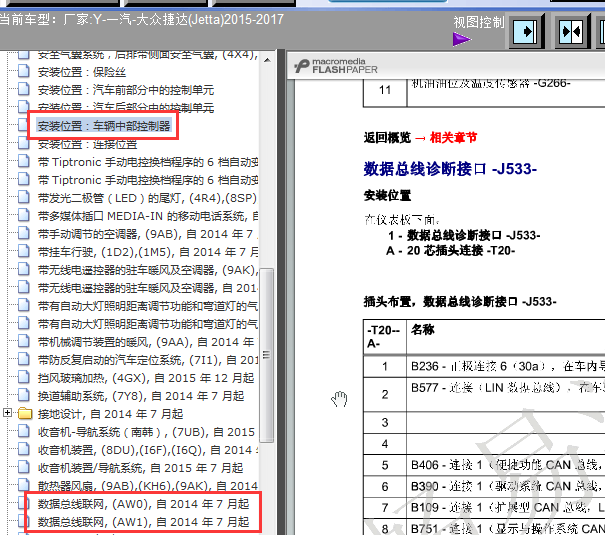605x535 pixels.
Task: Open 带发光二极管（LED）的尾灯 entry
Action: tap(147, 198)
